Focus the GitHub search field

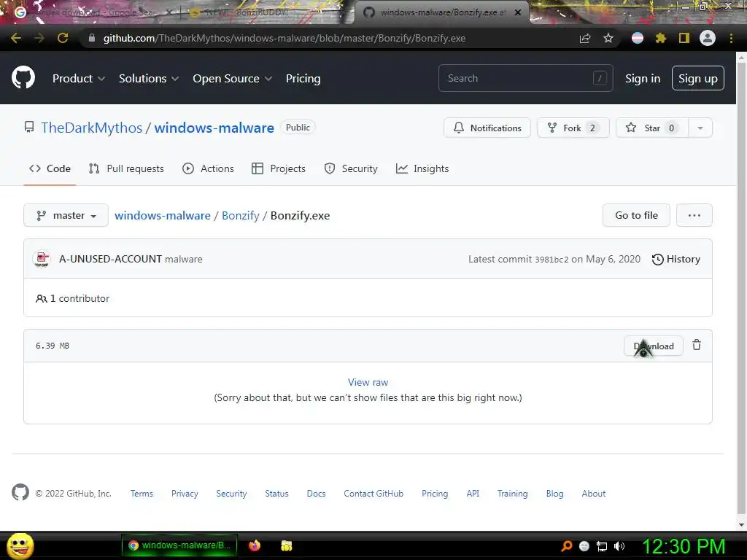pyautogui.click(x=525, y=78)
